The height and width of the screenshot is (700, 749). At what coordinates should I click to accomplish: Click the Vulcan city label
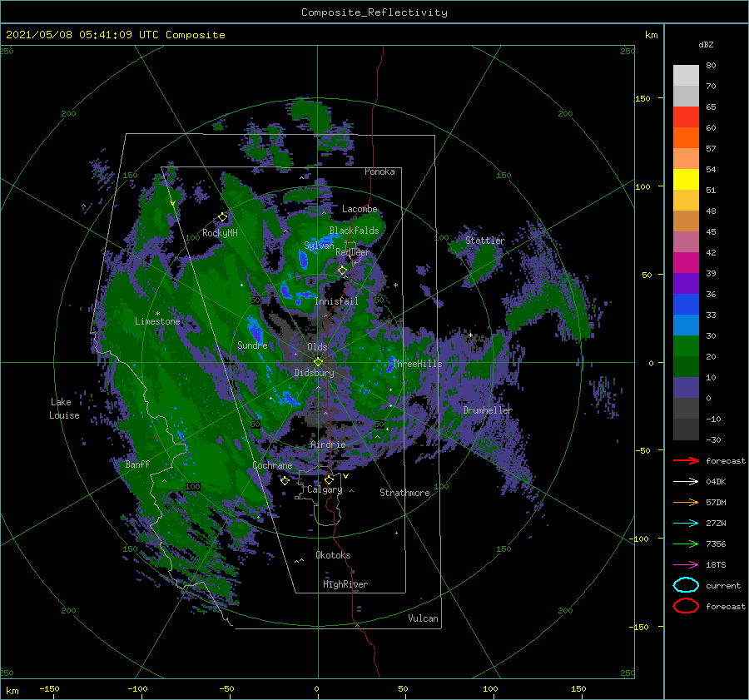pyautogui.click(x=423, y=618)
